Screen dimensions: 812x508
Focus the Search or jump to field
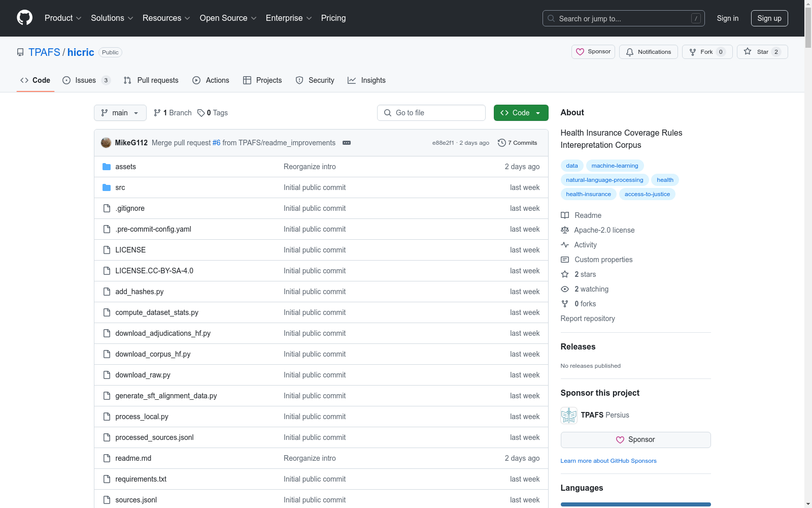pyautogui.click(x=624, y=18)
